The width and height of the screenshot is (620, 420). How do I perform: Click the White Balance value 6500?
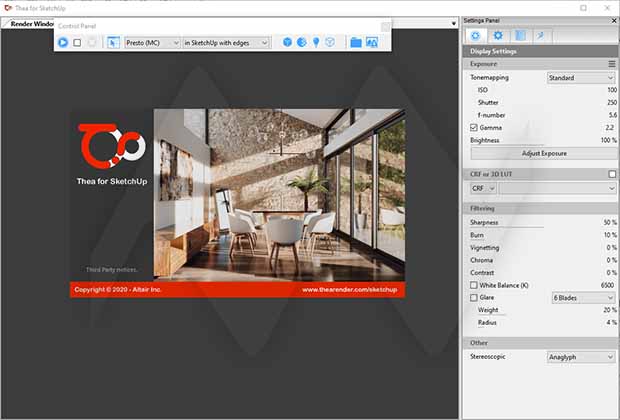click(607, 285)
